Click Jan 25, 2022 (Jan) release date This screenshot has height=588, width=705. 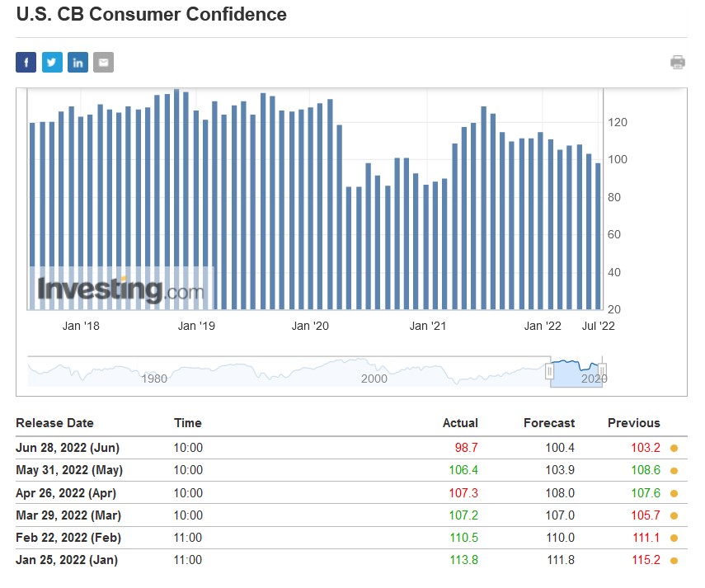[67, 560]
